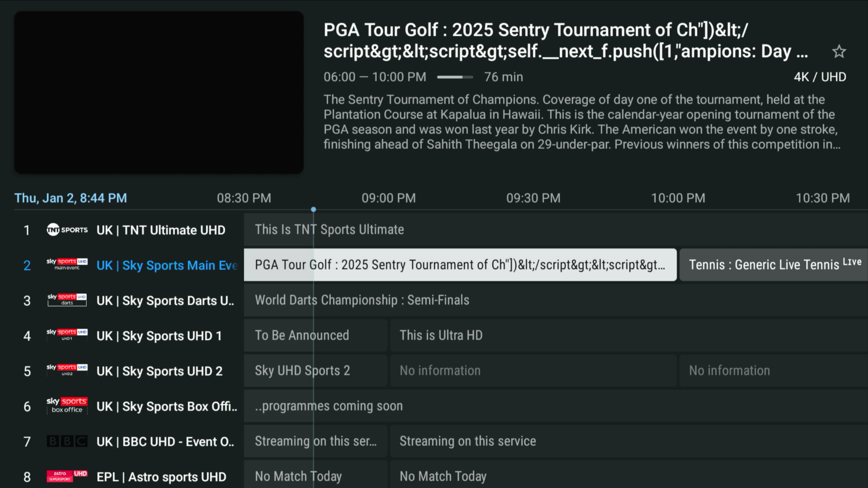
Task: Click the Sky Sports UHD 2 logo
Action: (67, 371)
